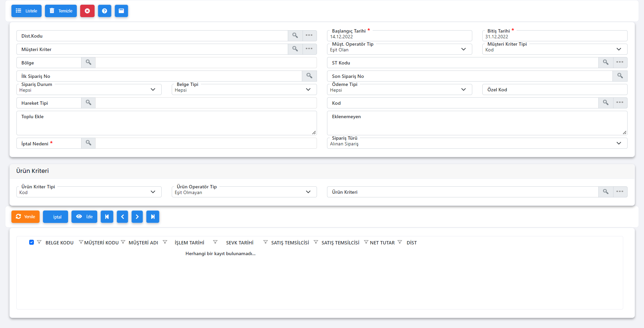The width and height of the screenshot is (644, 328).
Task: Open help via question mark icon
Action: point(105,11)
